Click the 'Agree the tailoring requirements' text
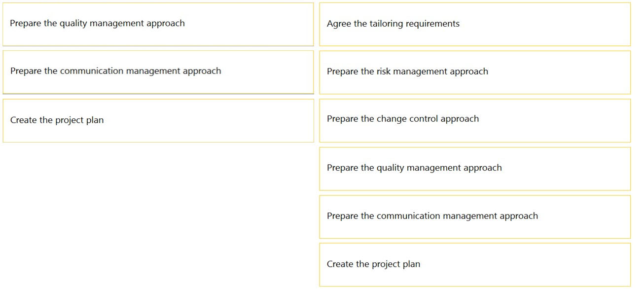This screenshot has width=644, height=289. point(393,24)
